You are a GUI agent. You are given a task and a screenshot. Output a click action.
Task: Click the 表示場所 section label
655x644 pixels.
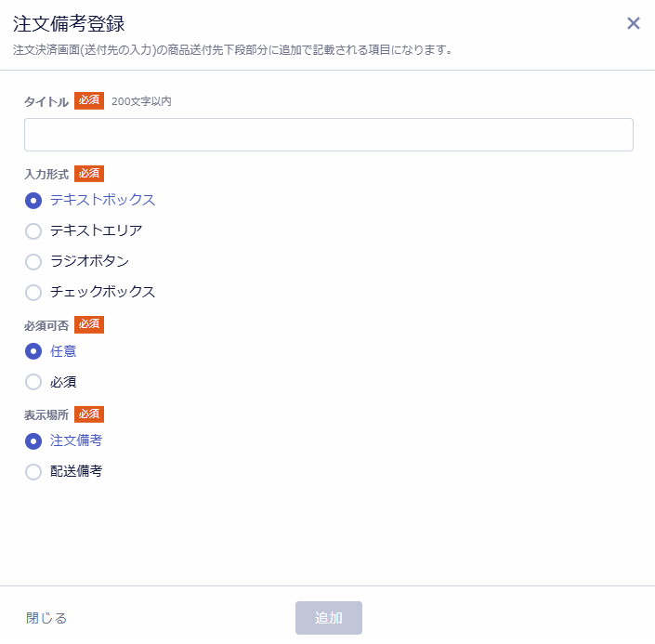click(x=46, y=414)
